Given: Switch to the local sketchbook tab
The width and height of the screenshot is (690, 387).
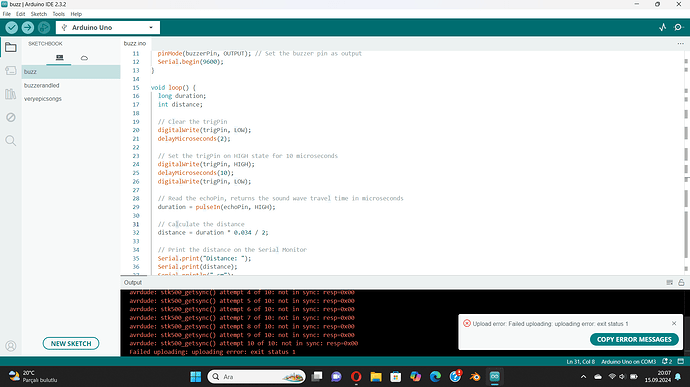Looking at the screenshot, I should [59, 58].
